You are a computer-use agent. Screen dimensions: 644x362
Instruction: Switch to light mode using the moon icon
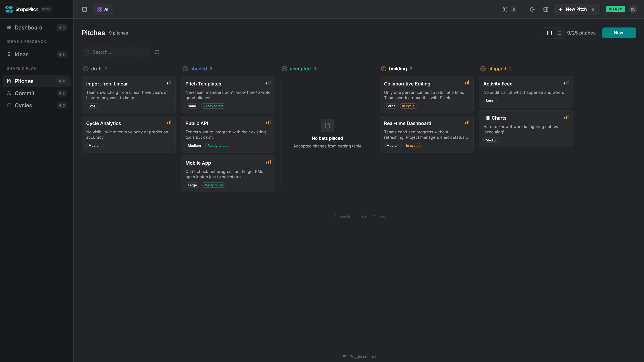532,9
